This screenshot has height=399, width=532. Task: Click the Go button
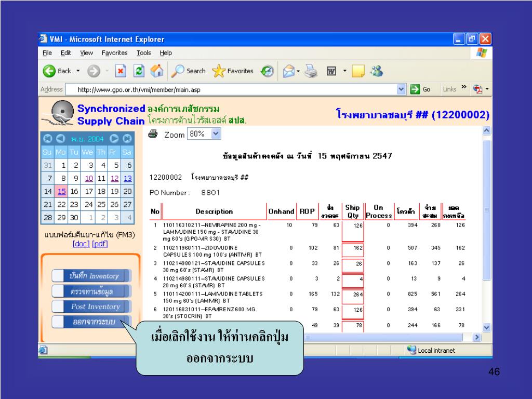tap(420, 89)
